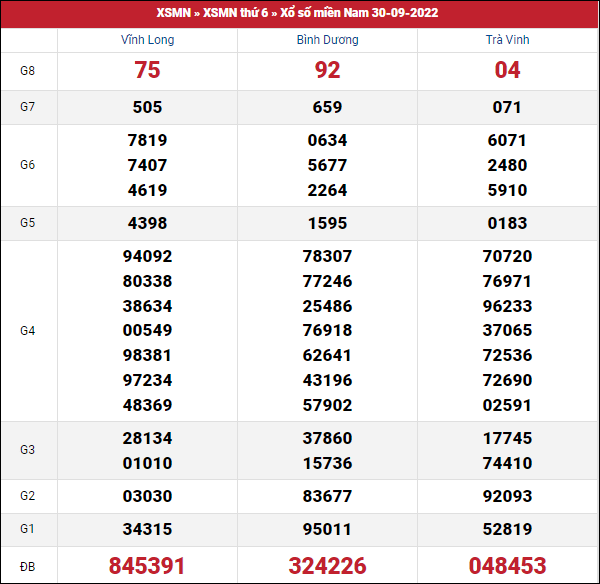Click G8 number 92 for Bình Dương
Image resolution: width=600 pixels, height=584 pixels.
[x=327, y=71]
